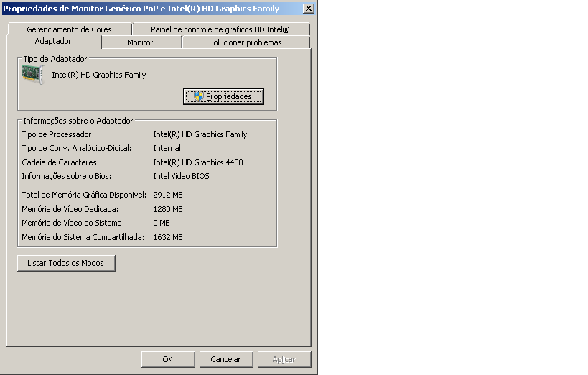Open the Solucionar problemas tab
Image resolution: width=588 pixels, height=375 pixels.
coord(245,42)
